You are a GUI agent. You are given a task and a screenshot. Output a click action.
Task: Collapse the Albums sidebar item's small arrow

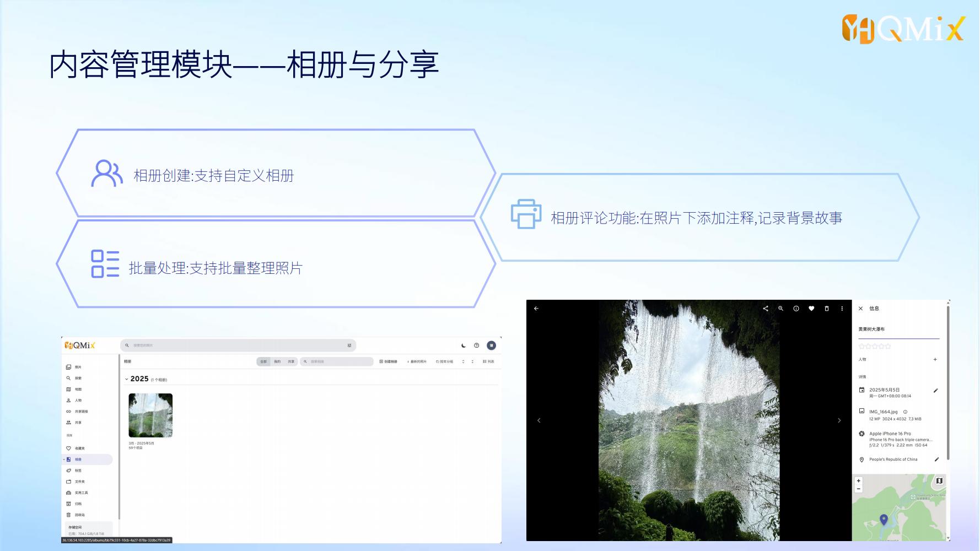pyautogui.click(x=63, y=460)
